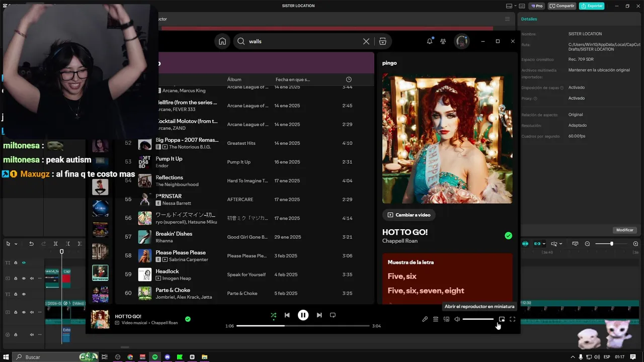Viewport: 644px width, 362px height.
Task: Open Spotify friend activity icon
Action: tap(443, 41)
